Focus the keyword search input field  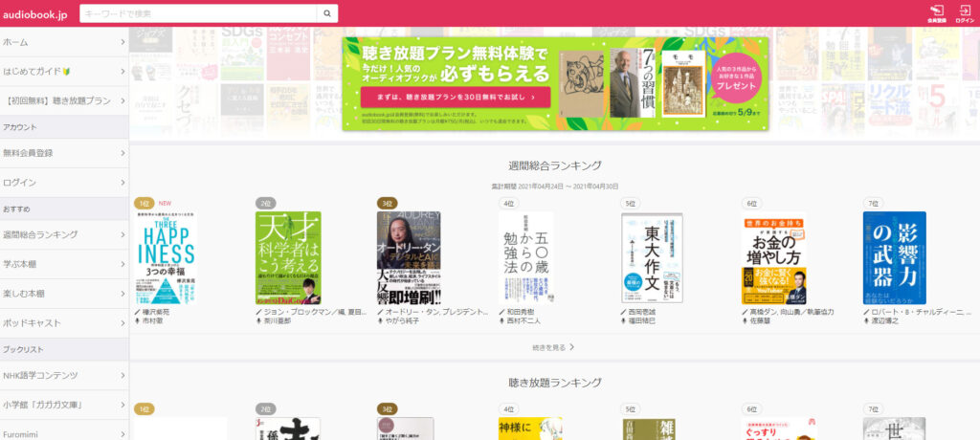(x=198, y=13)
